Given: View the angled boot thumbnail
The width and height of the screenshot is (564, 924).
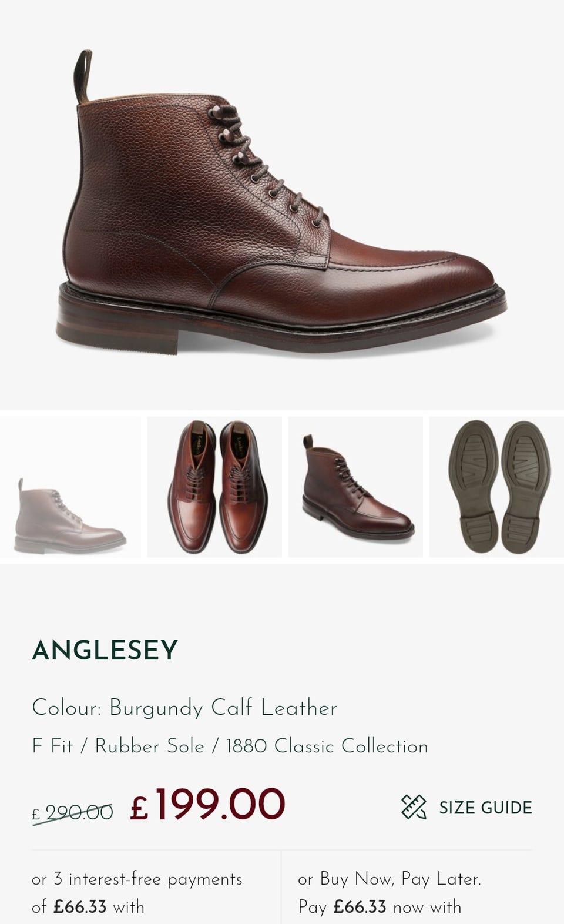Looking at the screenshot, I should pyautogui.click(x=355, y=487).
